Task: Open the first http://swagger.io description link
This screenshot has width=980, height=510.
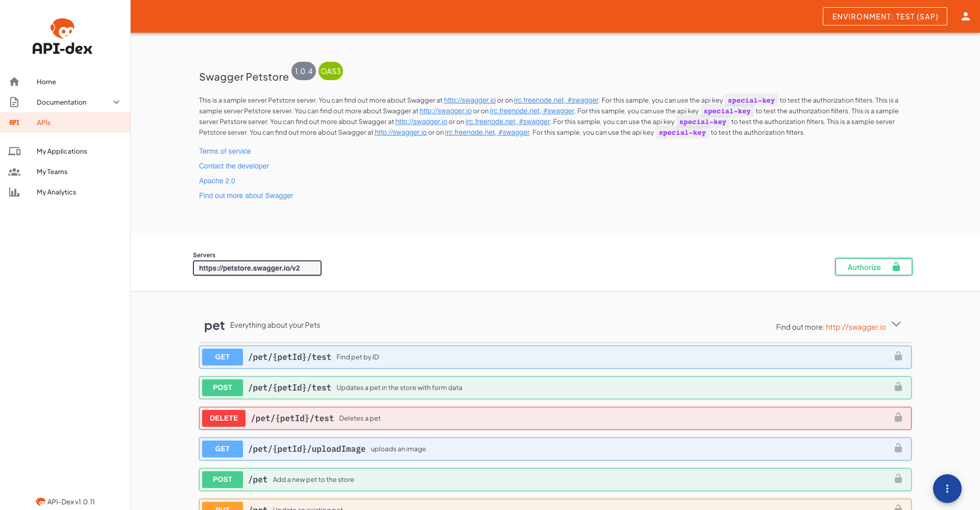Action: coord(470,100)
